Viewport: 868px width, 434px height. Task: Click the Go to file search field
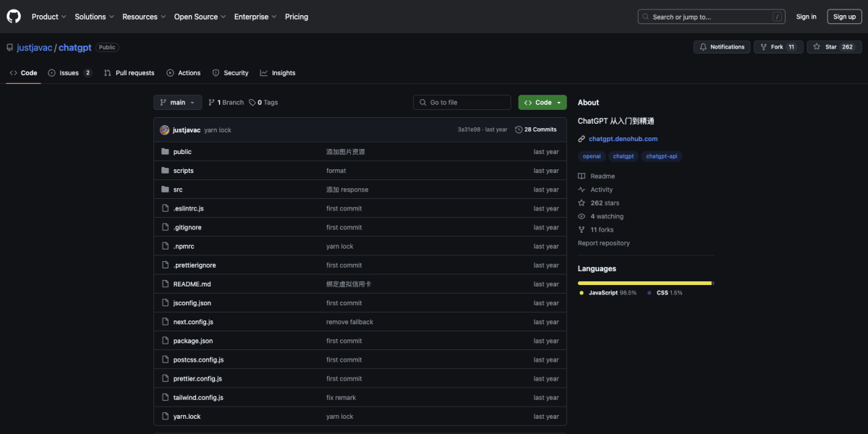(467, 103)
